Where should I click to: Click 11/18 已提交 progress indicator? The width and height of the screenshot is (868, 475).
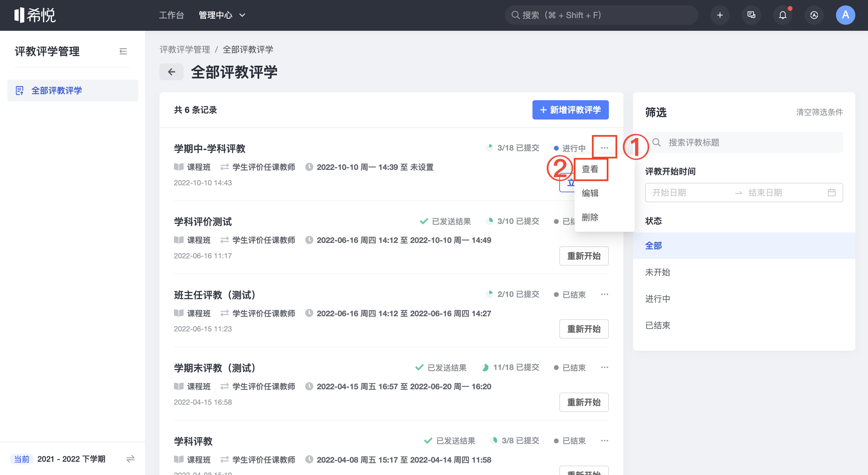click(510, 367)
